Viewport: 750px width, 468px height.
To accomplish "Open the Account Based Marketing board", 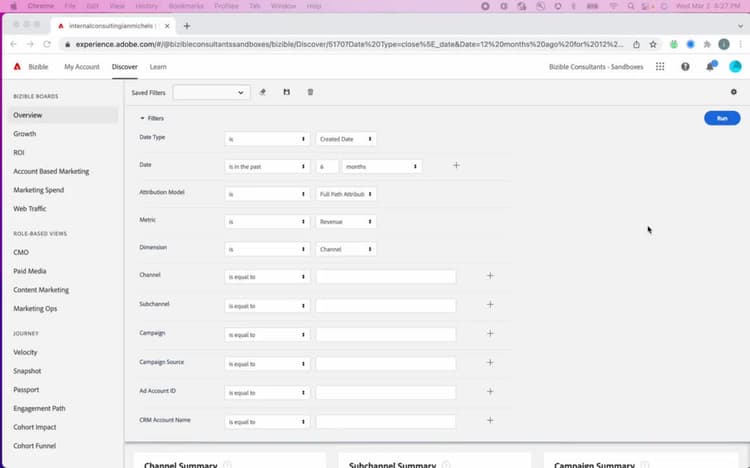I will pos(51,171).
